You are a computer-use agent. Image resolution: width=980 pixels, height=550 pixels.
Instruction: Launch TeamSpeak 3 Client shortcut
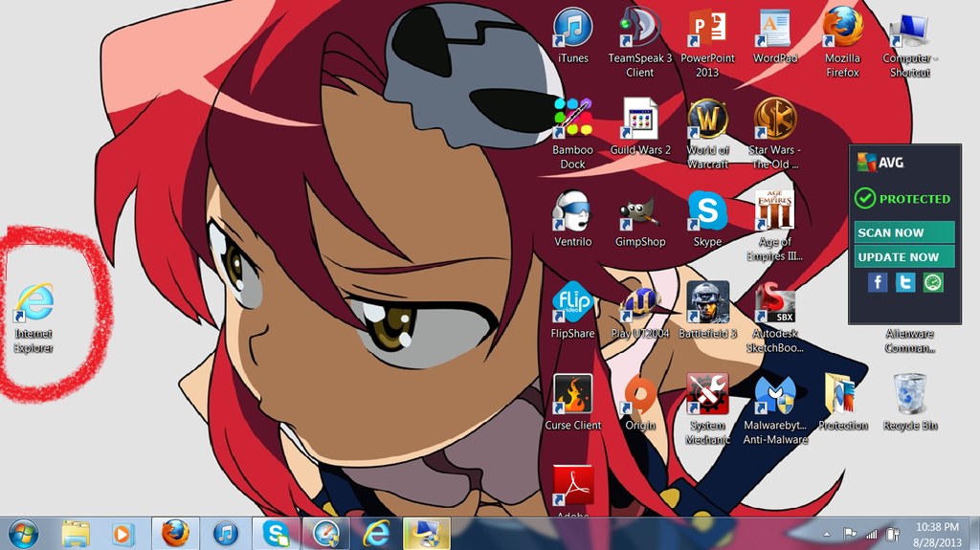coord(640,42)
